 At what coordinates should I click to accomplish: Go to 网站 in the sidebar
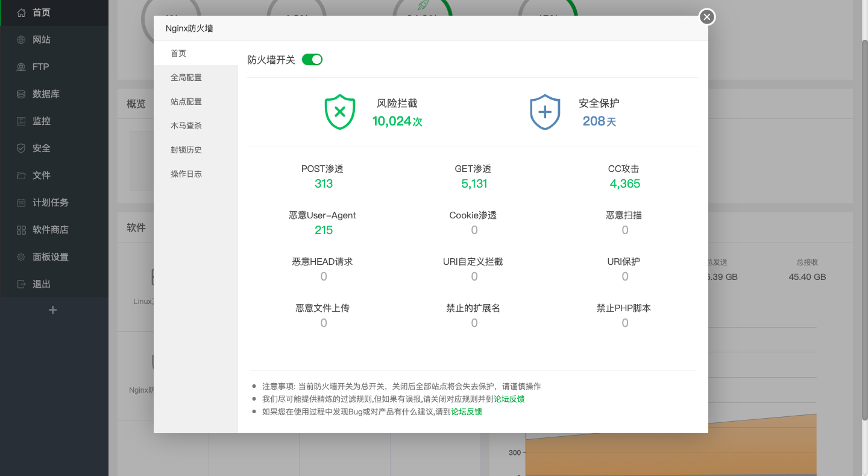[54, 40]
